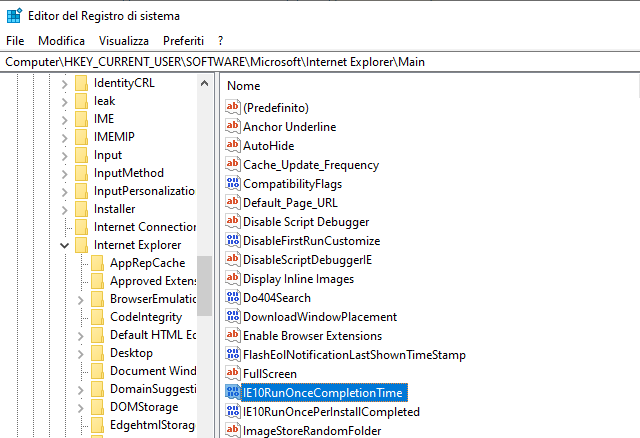Expand the InputMethod key
The image size is (640, 438).
coord(64,173)
